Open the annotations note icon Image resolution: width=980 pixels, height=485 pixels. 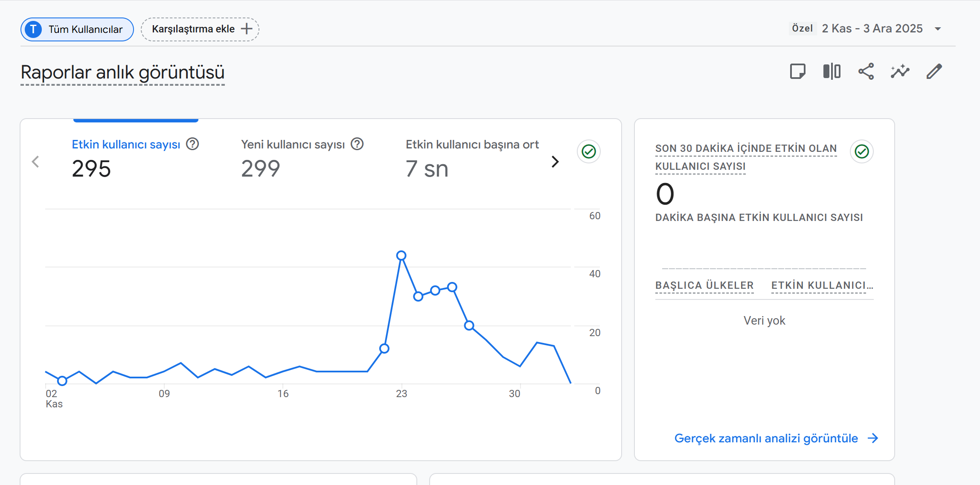pyautogui.click(x=797, y=72)
